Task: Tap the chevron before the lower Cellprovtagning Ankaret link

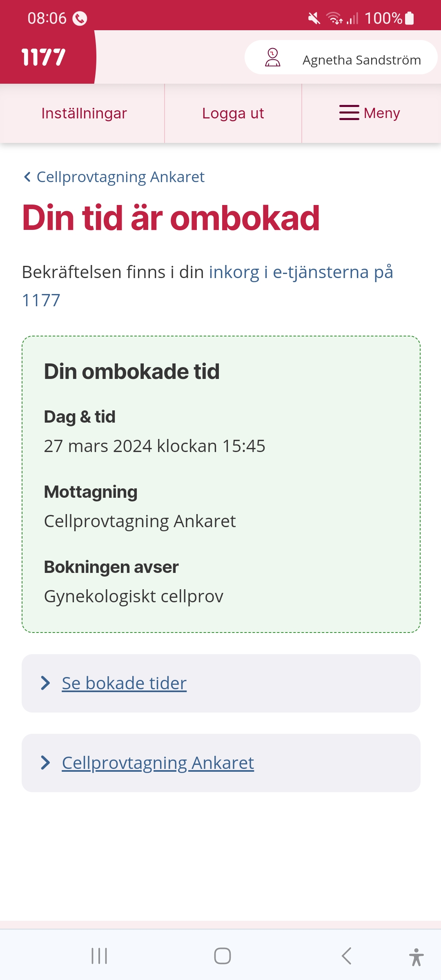Action: tap(45, 763)
